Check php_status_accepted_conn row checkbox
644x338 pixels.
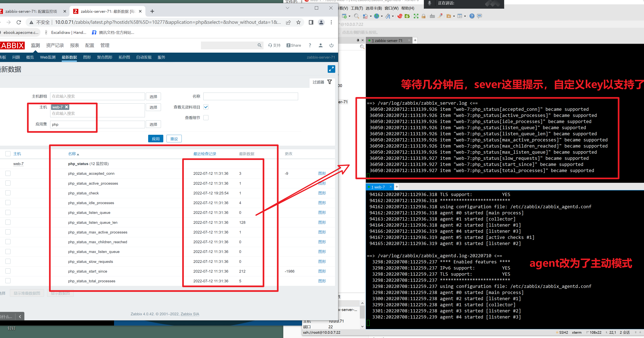click(8, 173)
